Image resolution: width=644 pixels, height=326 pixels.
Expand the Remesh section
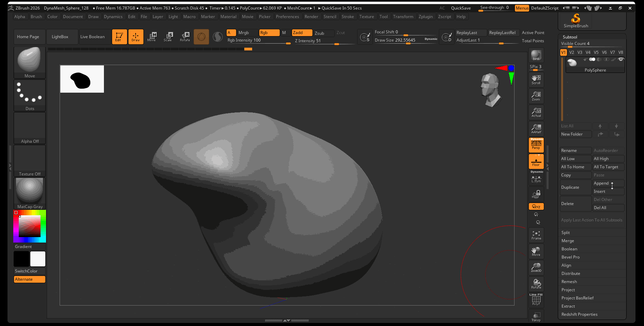pyautogui.click(x=569, y=282)
